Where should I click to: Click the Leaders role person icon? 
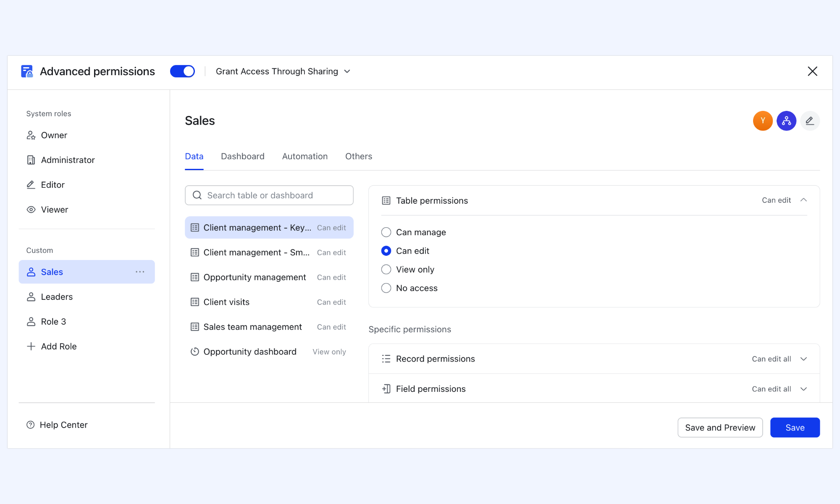click(x=31, y=297)
